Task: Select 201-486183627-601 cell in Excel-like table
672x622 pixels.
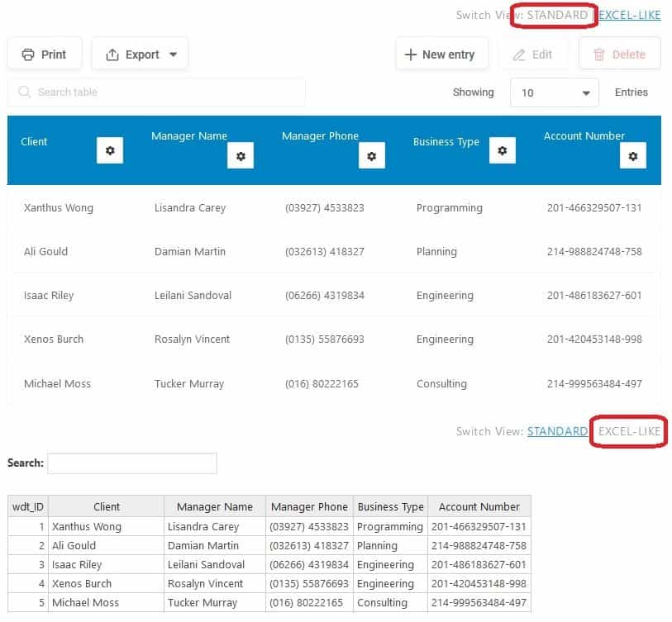Action: [x=479, y=565]
